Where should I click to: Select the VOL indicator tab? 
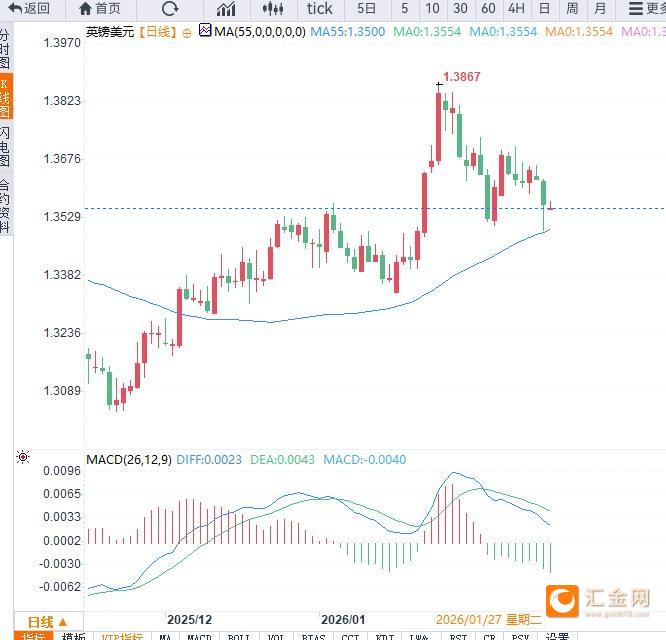(277, 636)
